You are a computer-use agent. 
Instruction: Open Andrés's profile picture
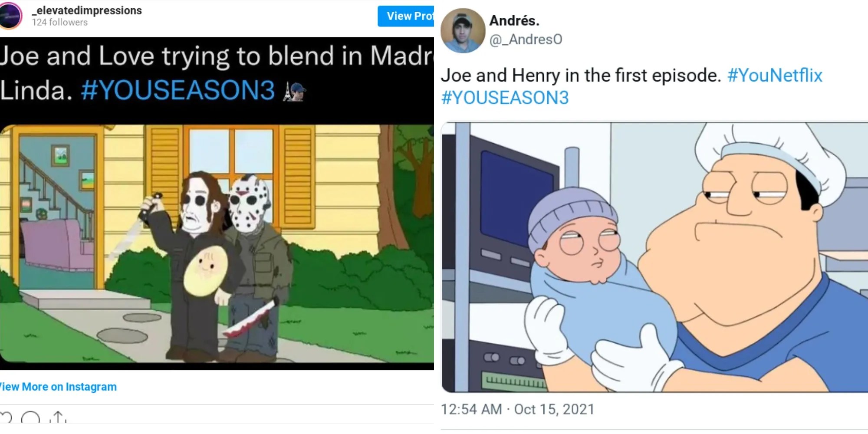[x=463, y=30]
